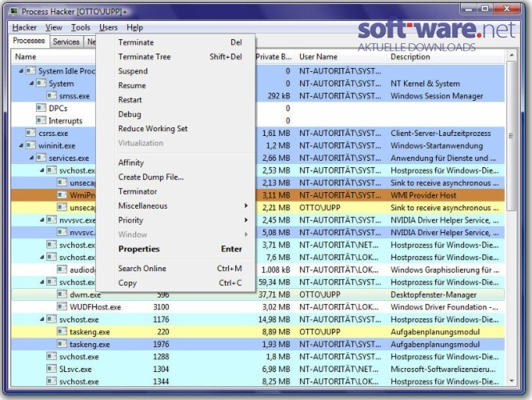Collapse the System Idle Process tree node
Image resolution: width=532 pixels, height=400 pixels.
click(x=21, y=71)
